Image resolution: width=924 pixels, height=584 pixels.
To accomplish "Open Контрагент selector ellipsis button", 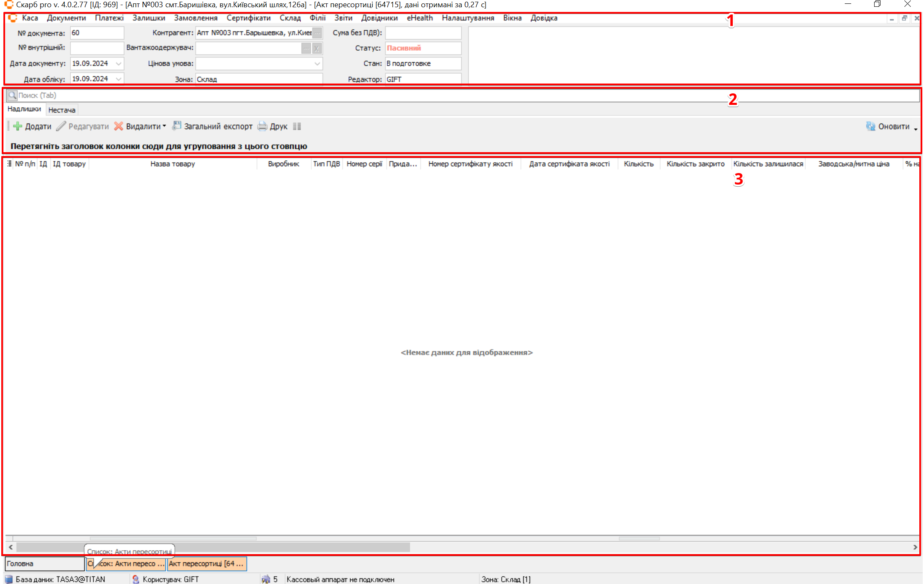I will (x=317, y=33).
